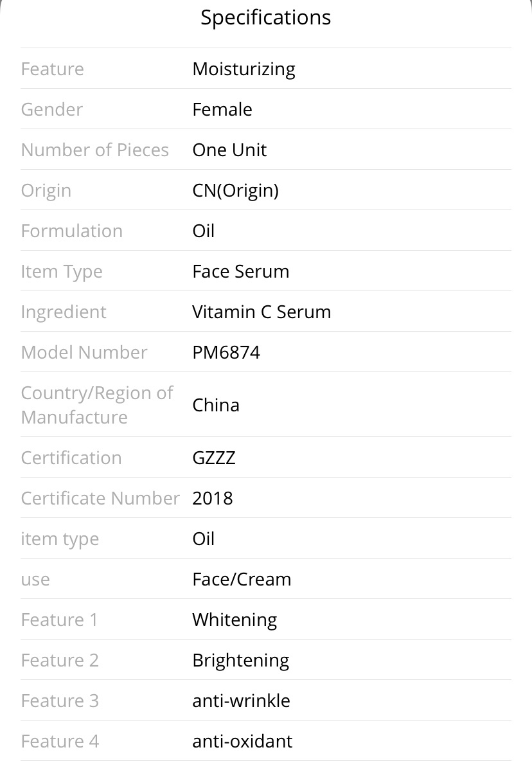532x761 pixels.
Task: Click the anti-oxidant feature value
Action: point(242,742)
